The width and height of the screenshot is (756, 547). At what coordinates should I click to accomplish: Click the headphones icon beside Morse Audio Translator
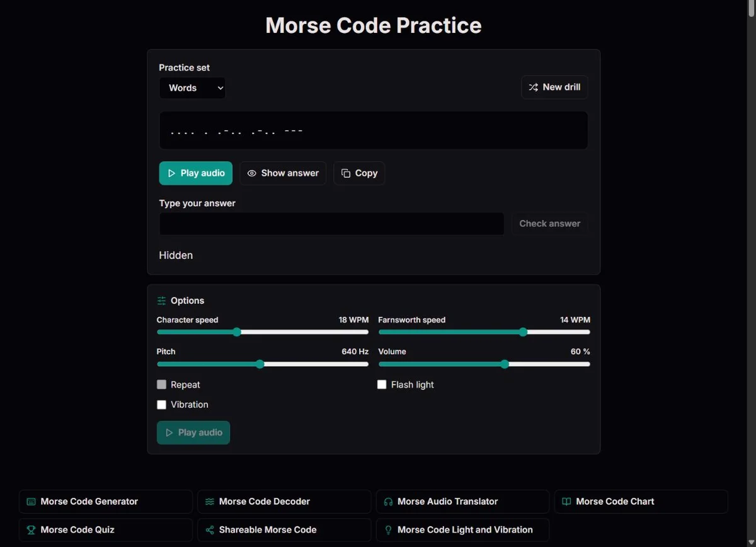point(388,502)
